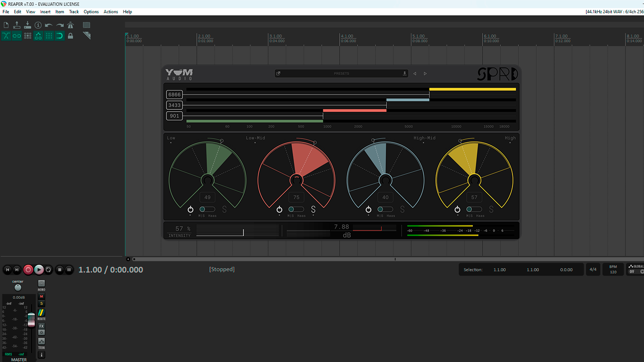
Task: Click the preset save download icon
Action: pyautogui.click(x=405, y=74)
